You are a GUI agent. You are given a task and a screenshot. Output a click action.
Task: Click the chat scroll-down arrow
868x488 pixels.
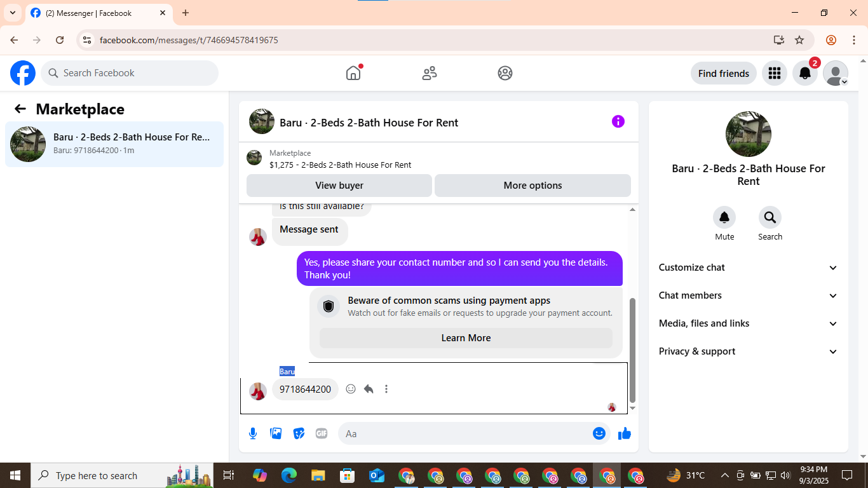[632, 409]
